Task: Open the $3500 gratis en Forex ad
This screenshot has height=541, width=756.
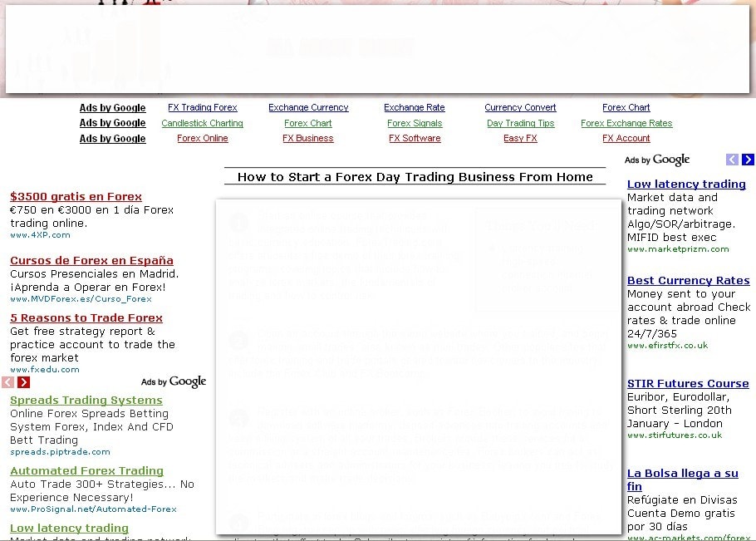Action: (x=76, y=197)
